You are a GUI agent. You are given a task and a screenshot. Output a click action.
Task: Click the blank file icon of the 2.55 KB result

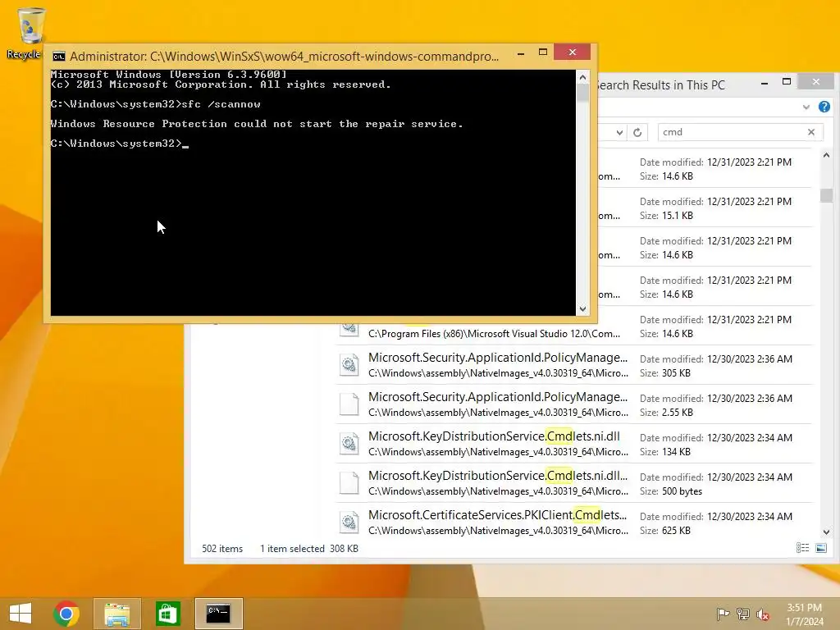[x=349, y=404]
